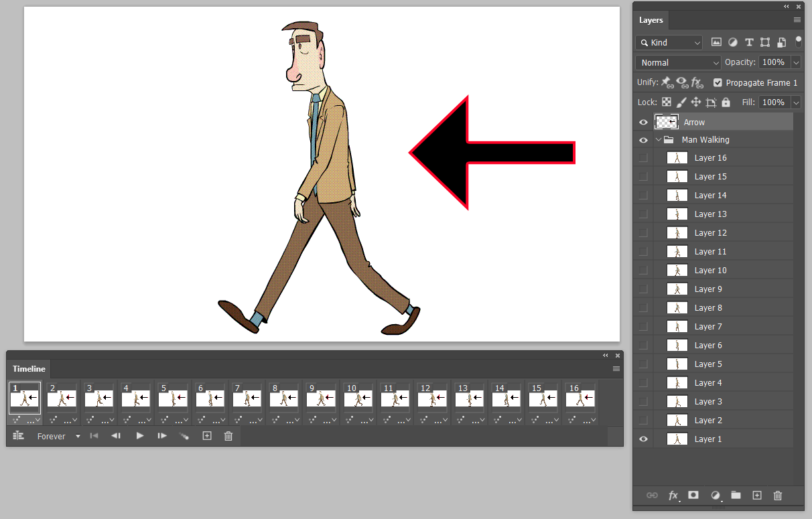Screen dimensions: 812x519
Task: Uncheck the Propagate Frame 1 checkbox
Action: click(x=717, y=83)
